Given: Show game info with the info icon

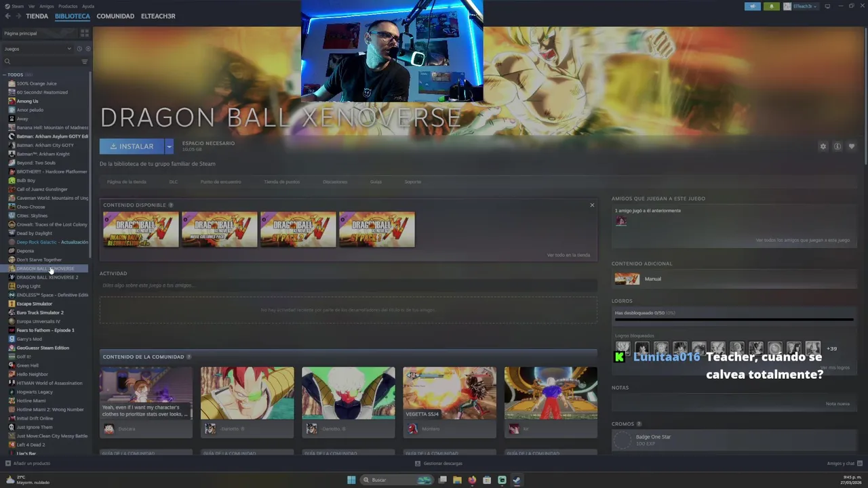Looking at the screenshot, I should click(837, 146).
